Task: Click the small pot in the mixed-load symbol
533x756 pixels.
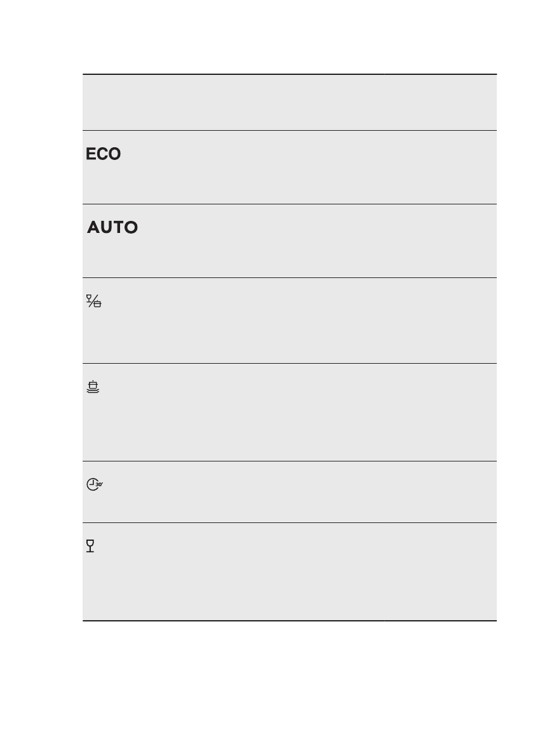Action: tap(98, 304)
